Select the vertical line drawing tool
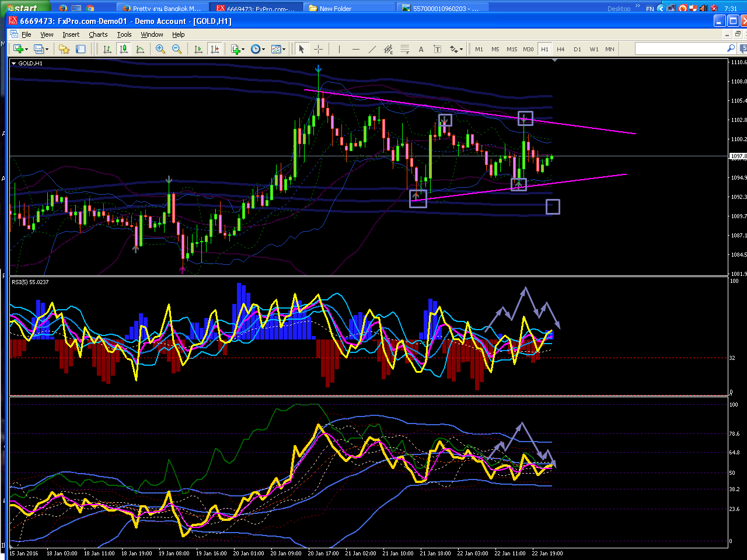Viewport: 747px width, 560px height. tap(339, 49)
